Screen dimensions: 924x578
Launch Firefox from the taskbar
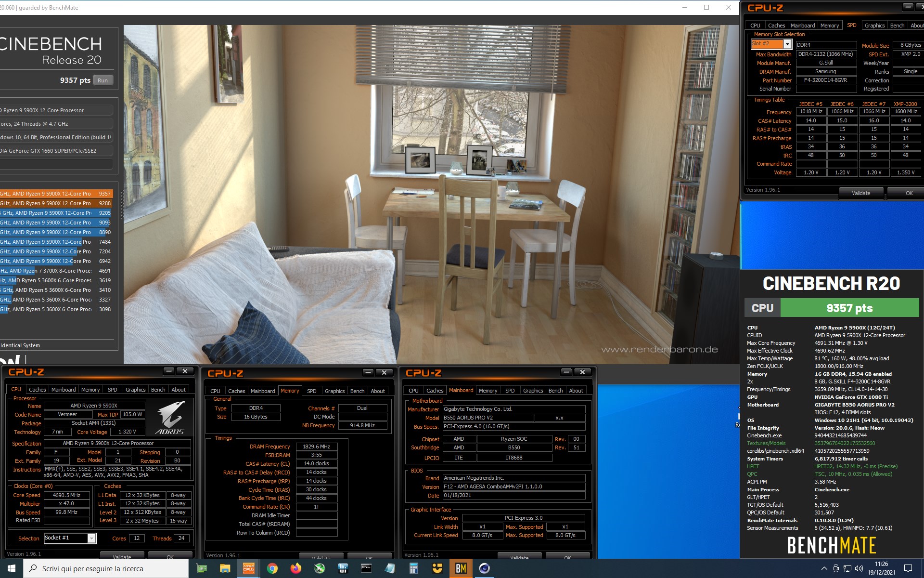point(295,568)
